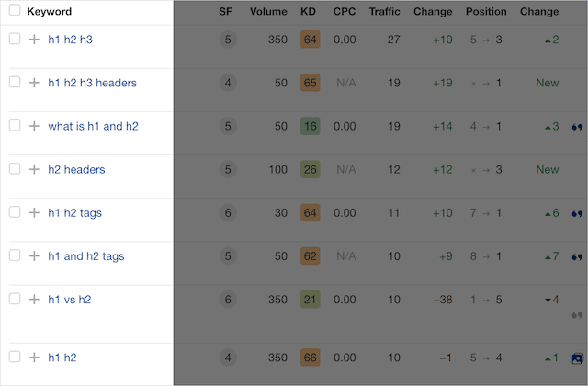Click plus icon next to "h1 vs h2"
Screen dimensions: 588x386
[34, 299]
